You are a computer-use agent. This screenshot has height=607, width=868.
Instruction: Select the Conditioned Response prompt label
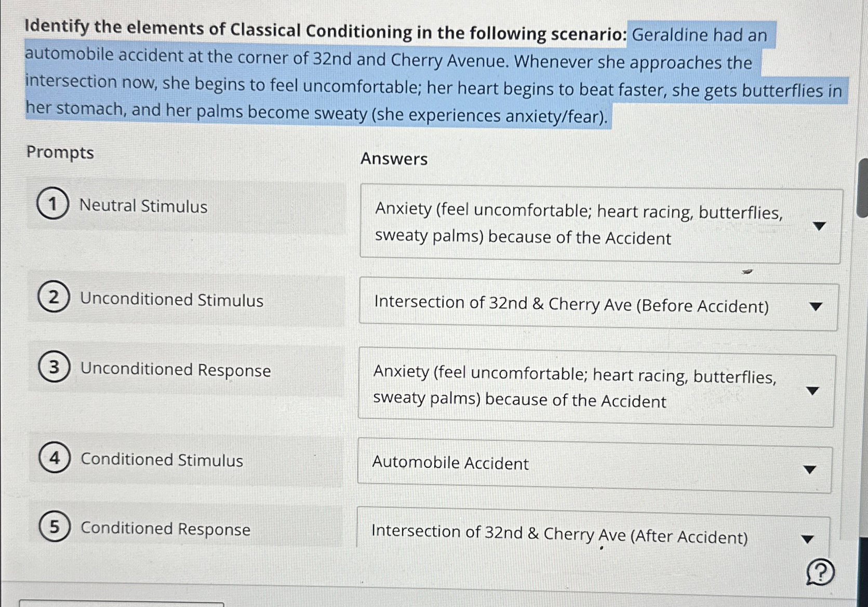(x=165, y=529)
